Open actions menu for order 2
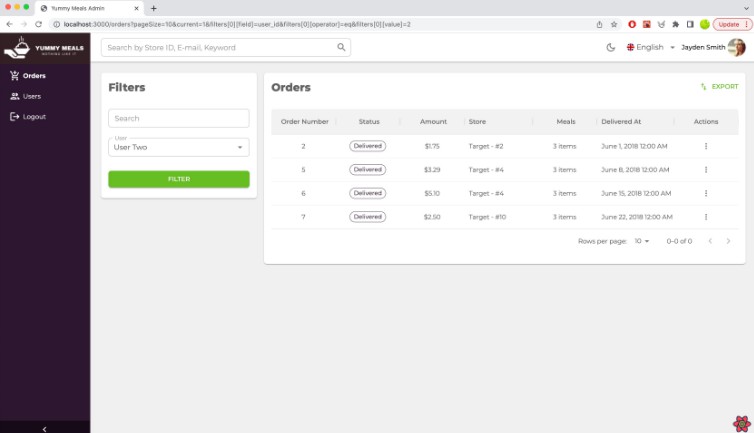The width and height of the screenshot is (754, 433). coord(706,146)
